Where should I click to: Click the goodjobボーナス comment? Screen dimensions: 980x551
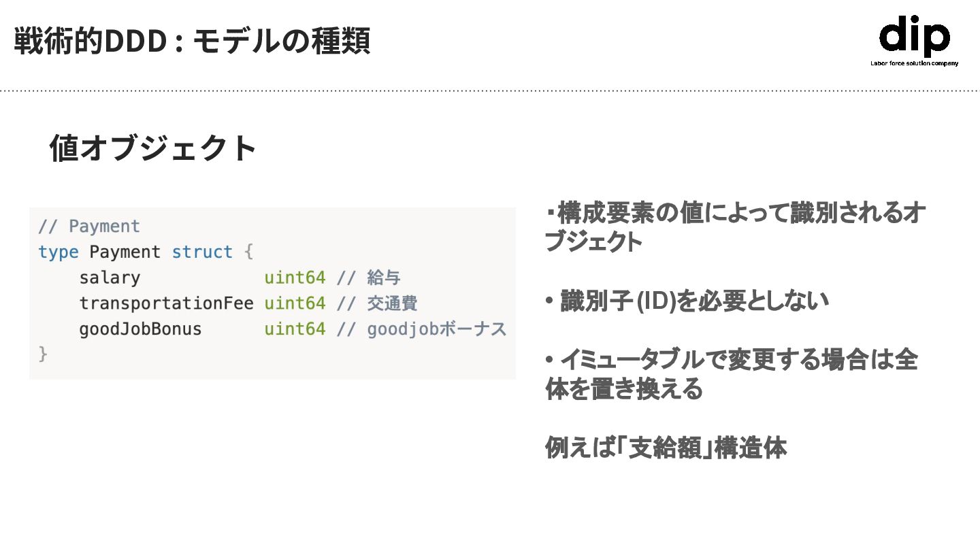coord(437,329)
